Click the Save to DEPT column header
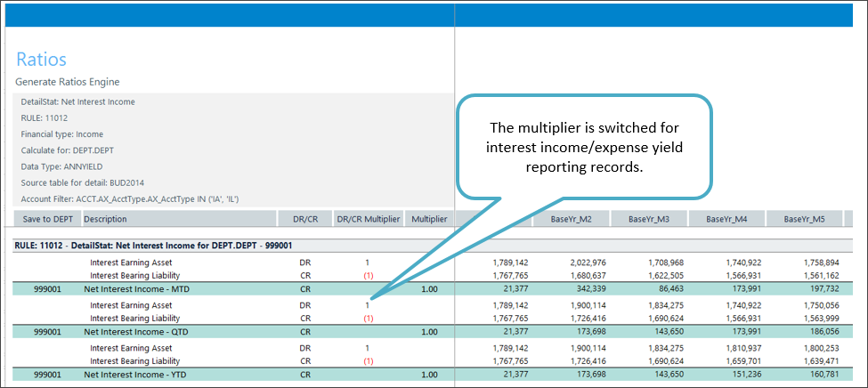868x388 pixels. (48, 219)
